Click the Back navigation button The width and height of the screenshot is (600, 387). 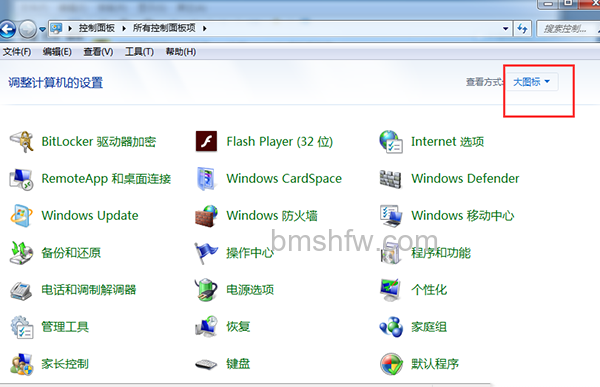point(7,29)
